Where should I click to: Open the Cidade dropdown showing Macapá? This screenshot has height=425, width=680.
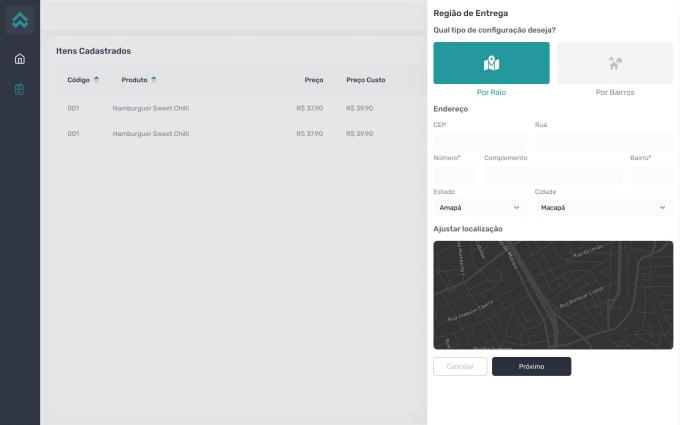(604, 208)
